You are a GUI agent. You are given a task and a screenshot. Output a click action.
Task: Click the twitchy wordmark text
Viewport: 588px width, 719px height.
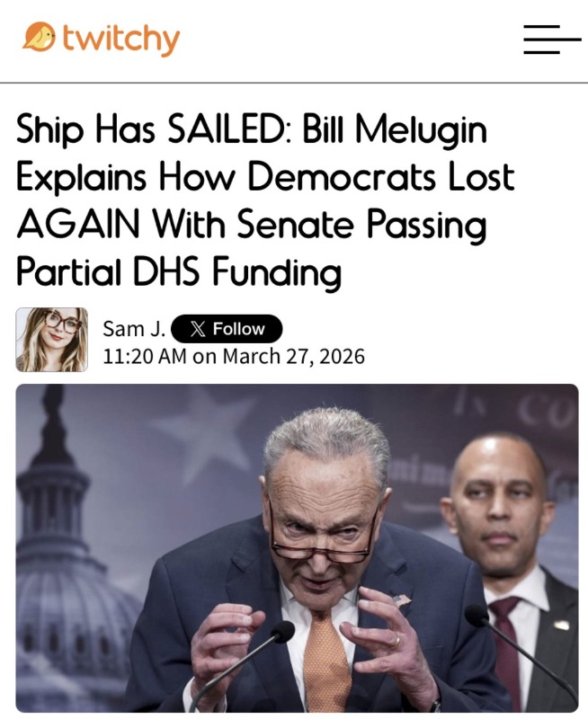point(120,39)
